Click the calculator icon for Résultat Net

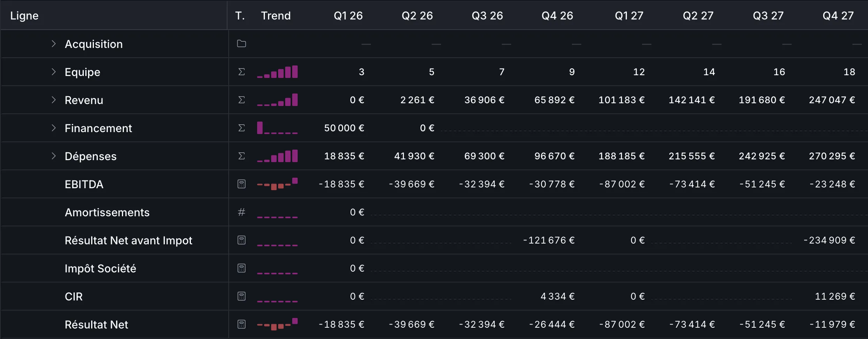[242, 324]
